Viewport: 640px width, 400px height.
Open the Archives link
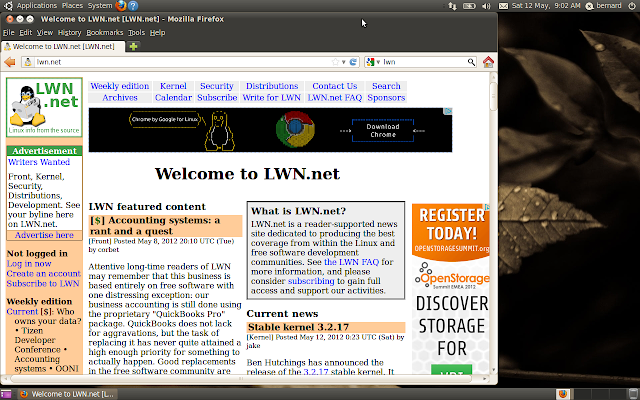coord(120,98)
